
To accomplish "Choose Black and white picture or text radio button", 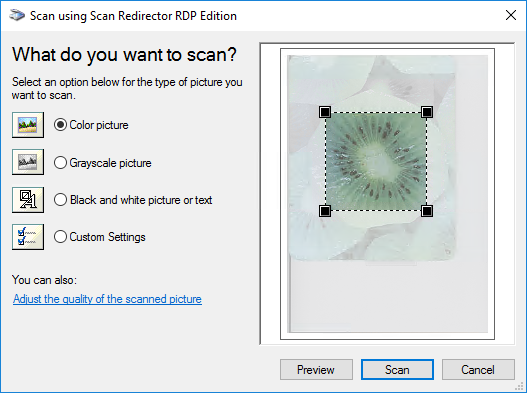I will click(x=60, y=200).
